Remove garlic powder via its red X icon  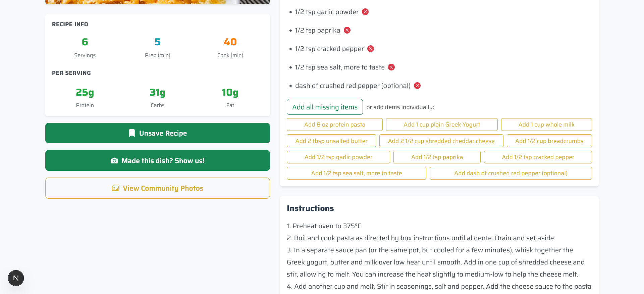click(x=365, y=12)
